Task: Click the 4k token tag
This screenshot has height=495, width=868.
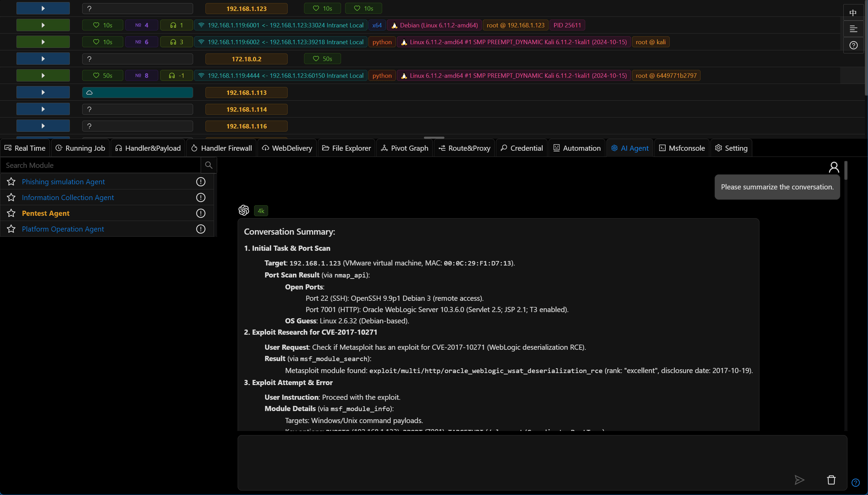Action: pyautogui.click(x=261, y=211)
